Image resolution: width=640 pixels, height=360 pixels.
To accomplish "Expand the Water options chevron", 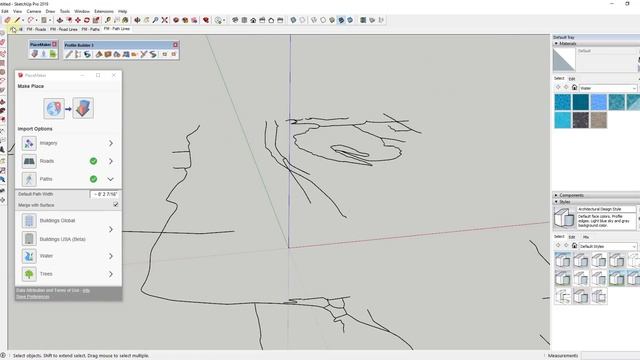I will click(111, 256).
